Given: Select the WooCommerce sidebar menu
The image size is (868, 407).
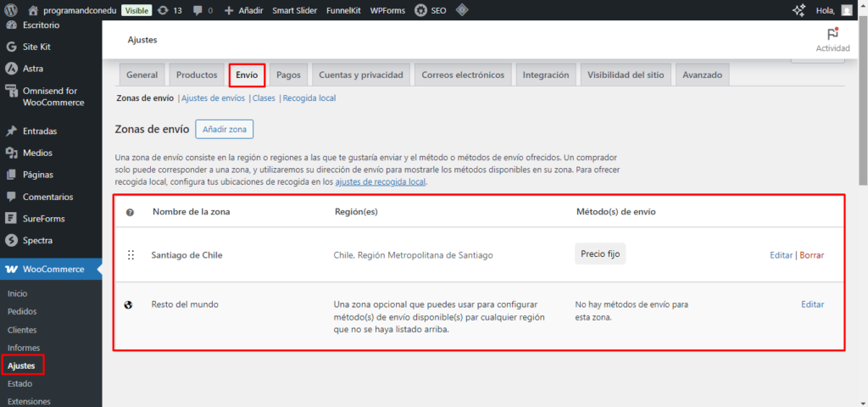Looking at the screenshot, I should [x=51, y=269].
